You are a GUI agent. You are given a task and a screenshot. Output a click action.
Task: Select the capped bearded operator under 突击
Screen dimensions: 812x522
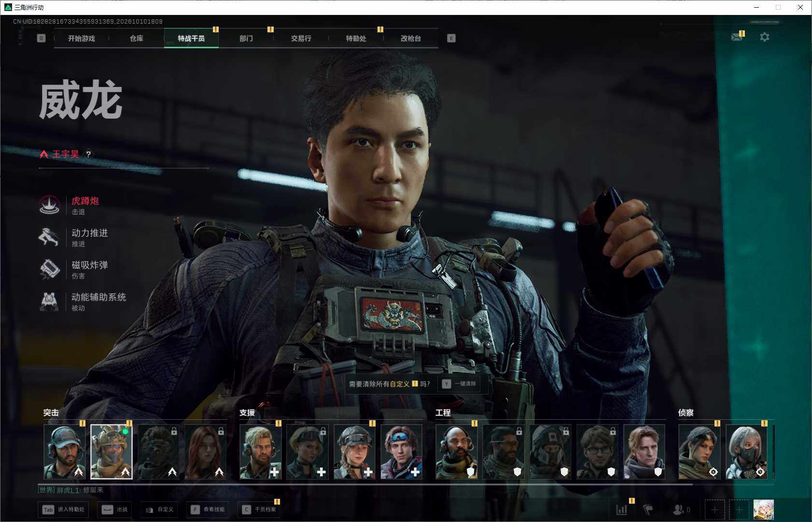[x=64, y=452]
